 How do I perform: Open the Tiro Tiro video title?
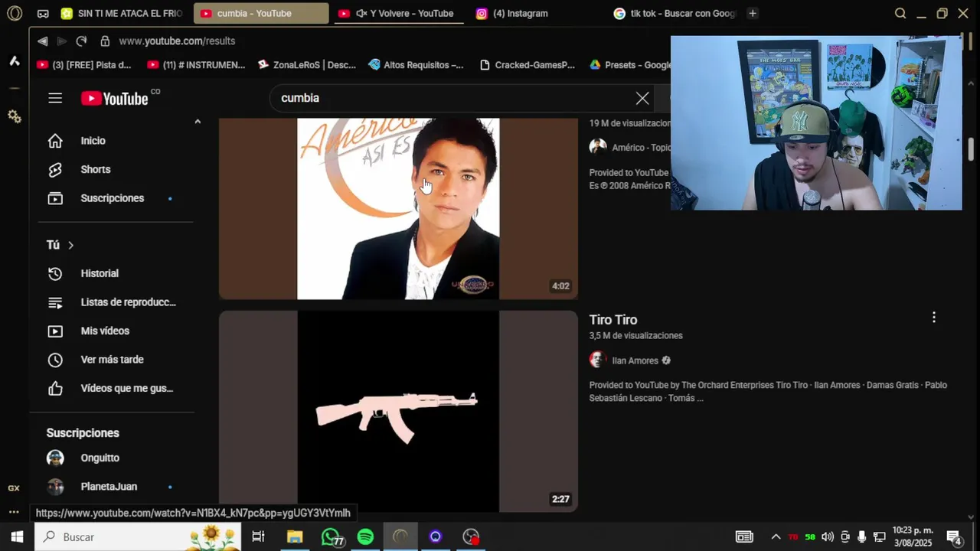coord(613,320)
